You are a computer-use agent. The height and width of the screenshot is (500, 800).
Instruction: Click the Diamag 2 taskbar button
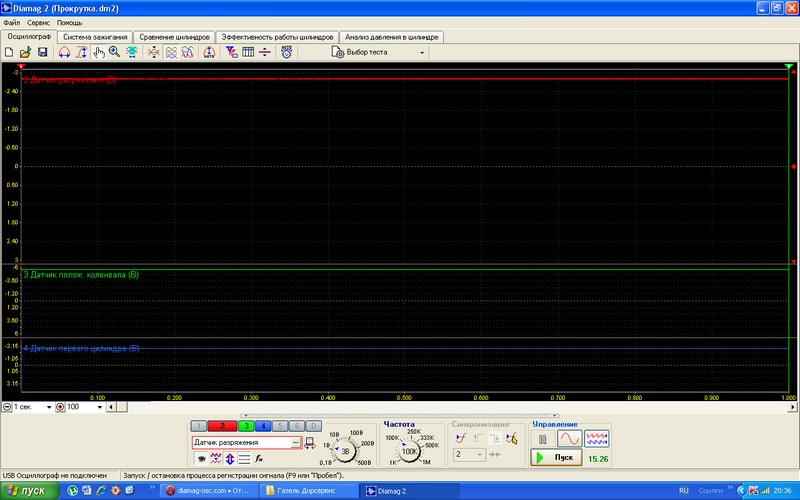[411, 491]
